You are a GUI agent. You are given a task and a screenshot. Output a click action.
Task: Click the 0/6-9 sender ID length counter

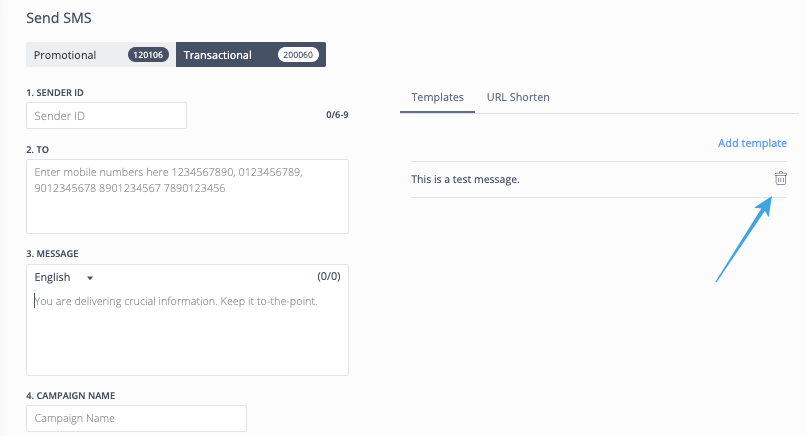coord(337,115)
